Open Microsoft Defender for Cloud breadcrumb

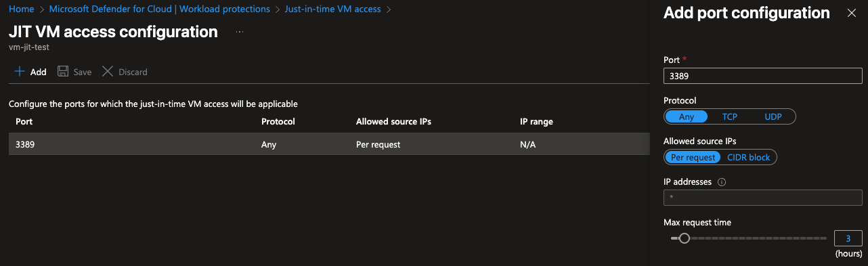pyautogui.click(x=160, y=9)
